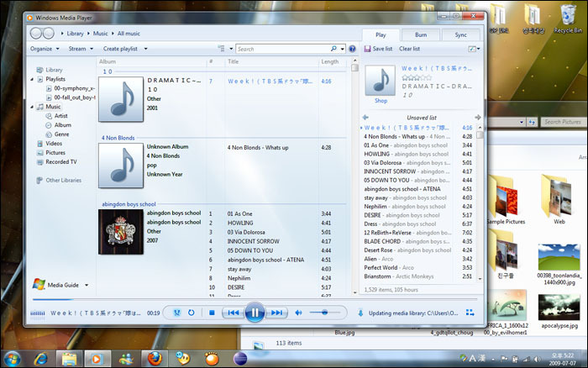This screenshot has width=588, height=368.
Task: Toggle repeat mode on
Action: (x=192, y=313)
